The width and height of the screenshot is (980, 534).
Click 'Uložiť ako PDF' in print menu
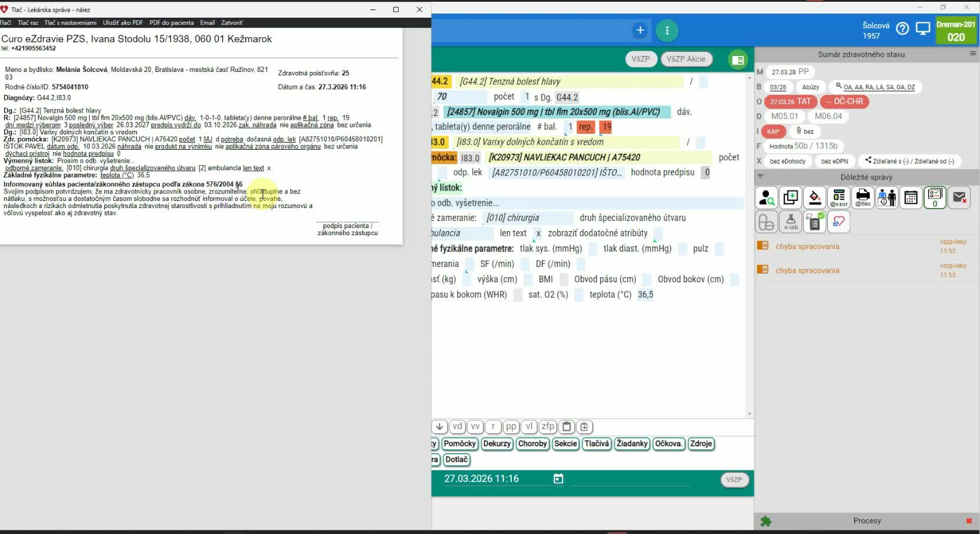[x=123, y=22]
